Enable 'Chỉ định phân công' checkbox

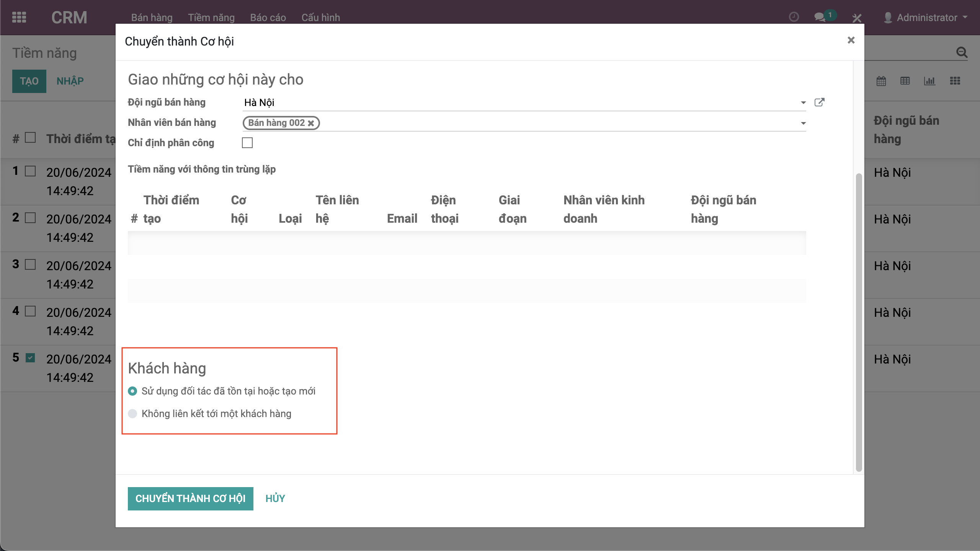[x=247, y=143]
